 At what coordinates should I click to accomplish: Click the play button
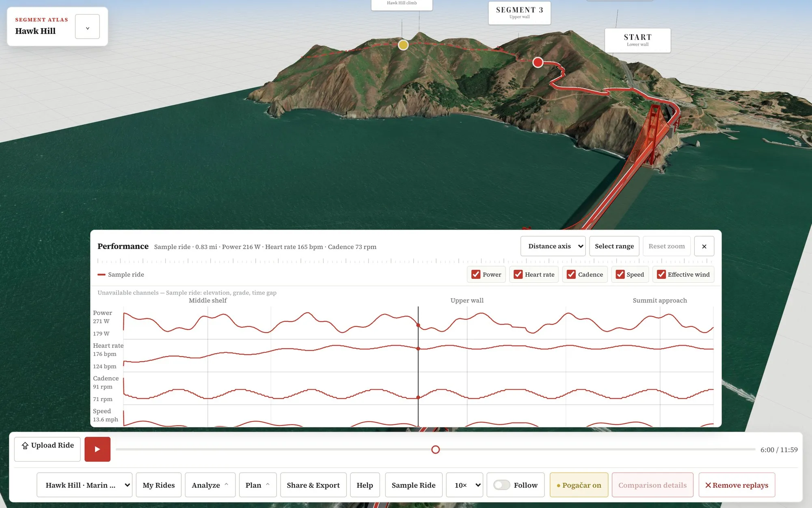click(97, 449)
